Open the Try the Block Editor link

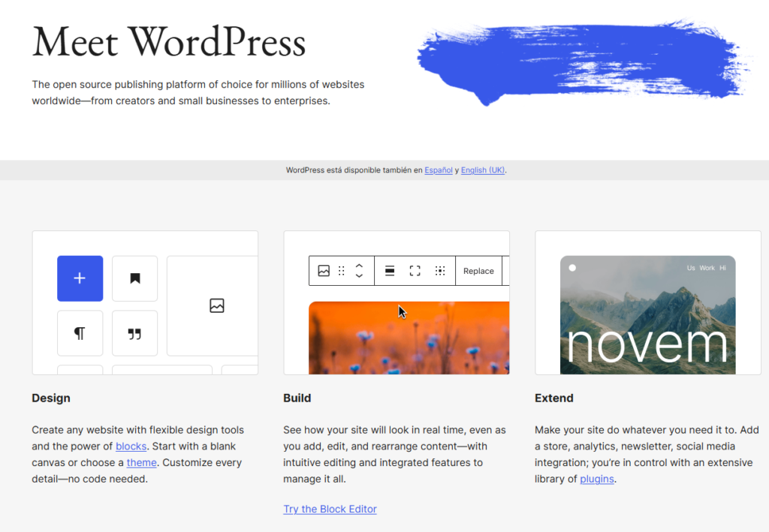pyautogui.click(x=330, y=509)
